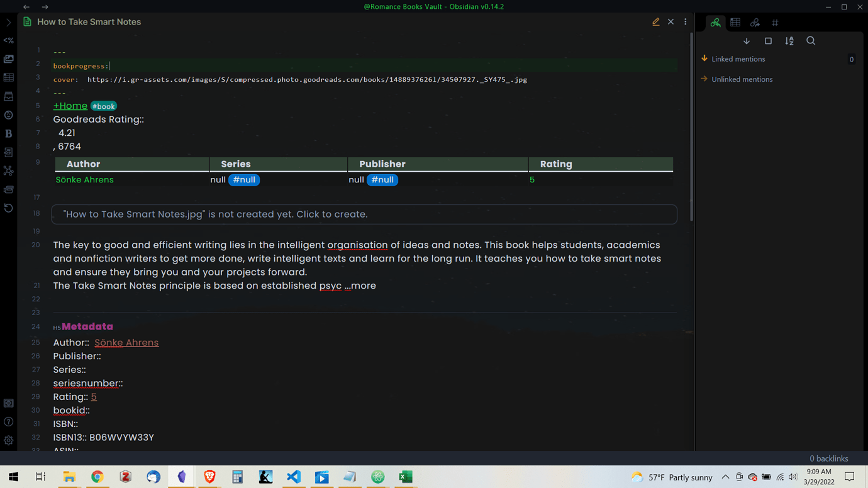Open the outgoing links pane
This screenshot has width=868, height=488.
pos(755,23)
